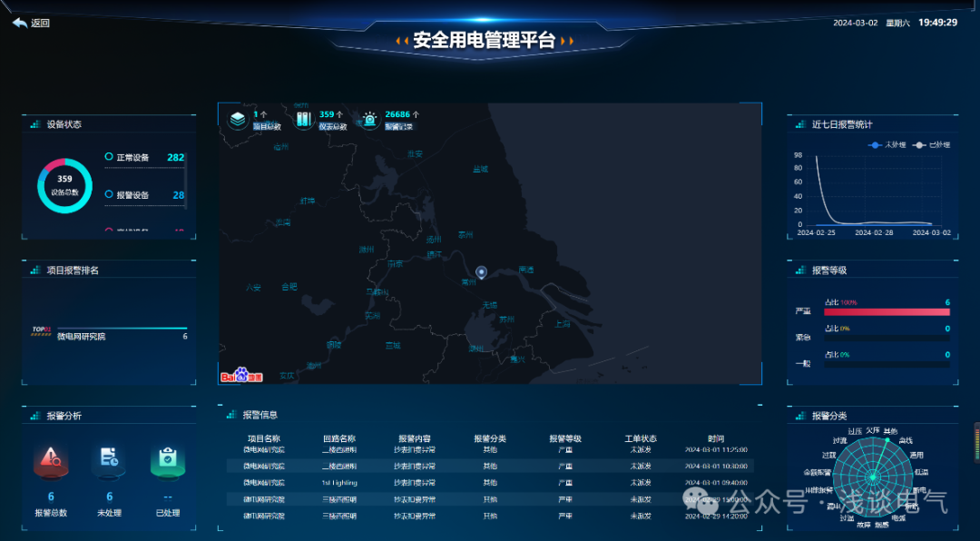Click the map marker near 常州
The width and height of the screenshot is (980, 541).
(x=480, y=272)
